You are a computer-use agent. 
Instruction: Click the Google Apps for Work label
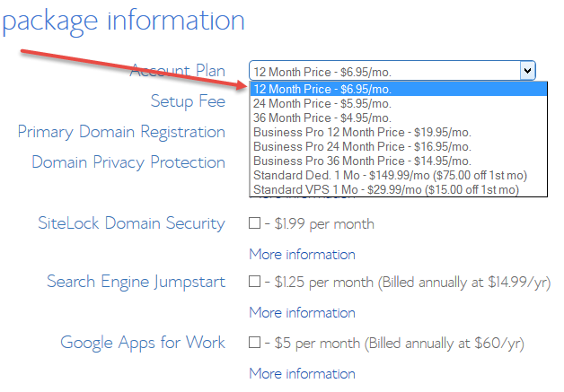click(x=143, y=342)
